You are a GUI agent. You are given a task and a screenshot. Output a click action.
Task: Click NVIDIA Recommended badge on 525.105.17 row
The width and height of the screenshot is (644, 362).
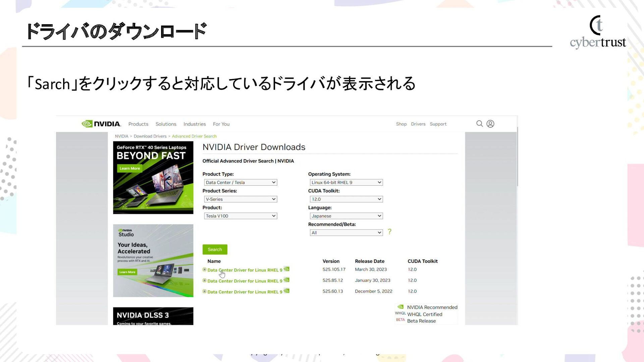pyautogui.click(x=286, y=269)
